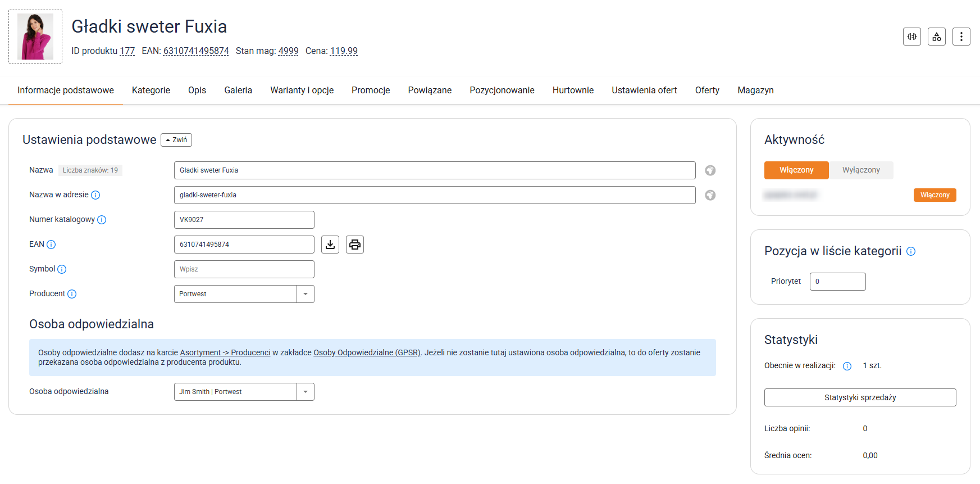Click the shapes icon button in the header

tap(936, 37)
